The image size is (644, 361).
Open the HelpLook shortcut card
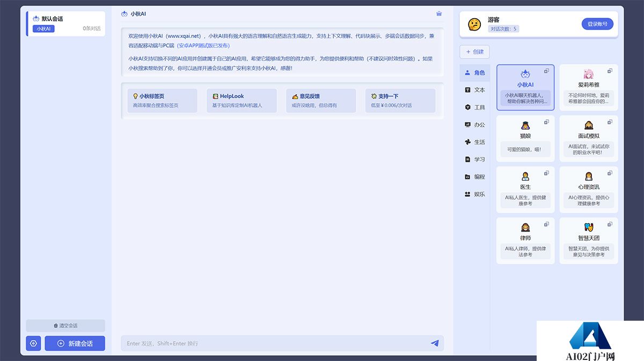click(241, 100)
